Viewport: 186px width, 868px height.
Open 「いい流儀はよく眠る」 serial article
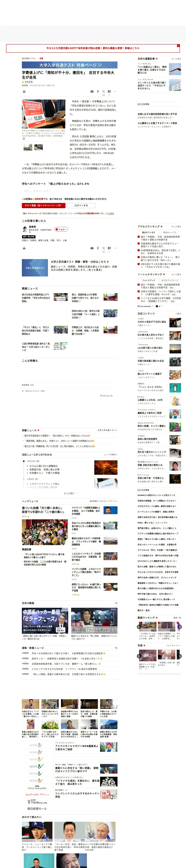152,69
